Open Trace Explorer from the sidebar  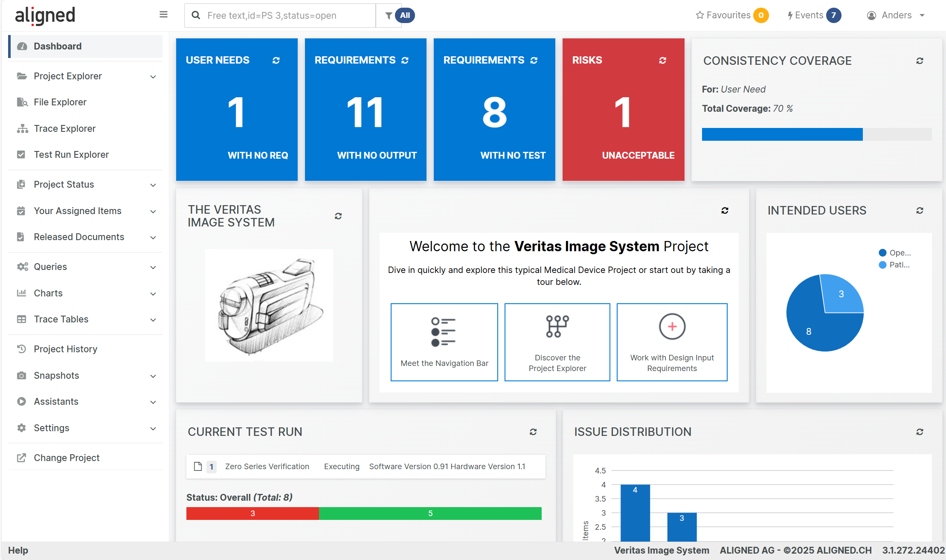coord(65,129)
